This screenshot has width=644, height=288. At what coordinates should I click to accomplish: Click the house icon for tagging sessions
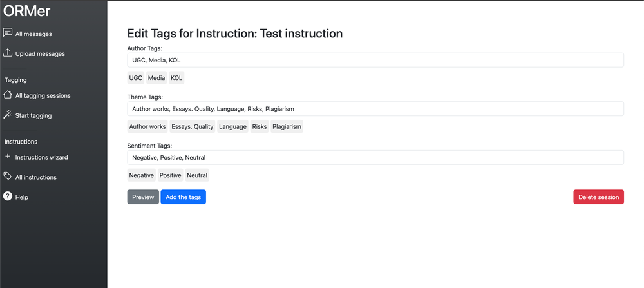8,95
